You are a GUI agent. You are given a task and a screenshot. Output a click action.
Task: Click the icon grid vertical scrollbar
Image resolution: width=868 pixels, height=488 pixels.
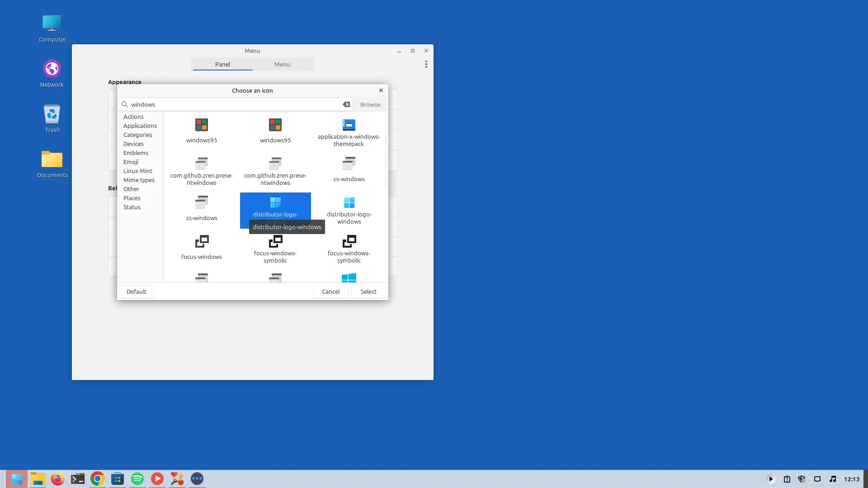pyautogui.click(x=386, y=151)
